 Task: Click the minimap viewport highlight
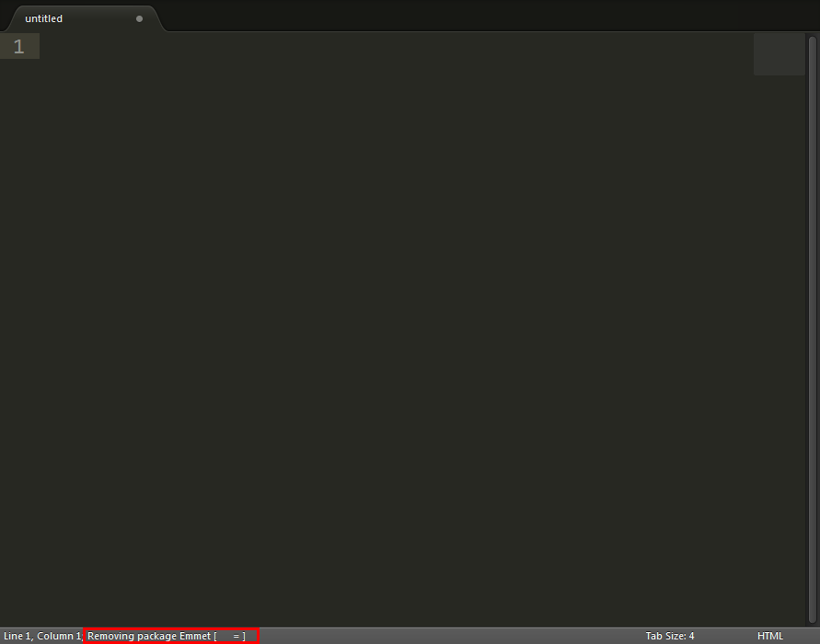[780, 54]
